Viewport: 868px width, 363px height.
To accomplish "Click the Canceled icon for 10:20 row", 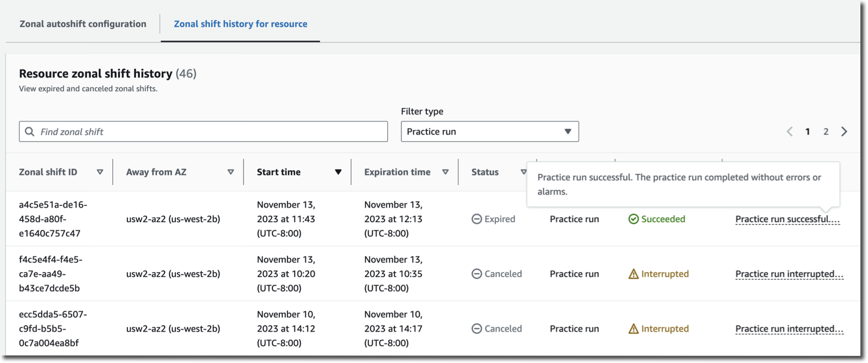I will (476, 274).
